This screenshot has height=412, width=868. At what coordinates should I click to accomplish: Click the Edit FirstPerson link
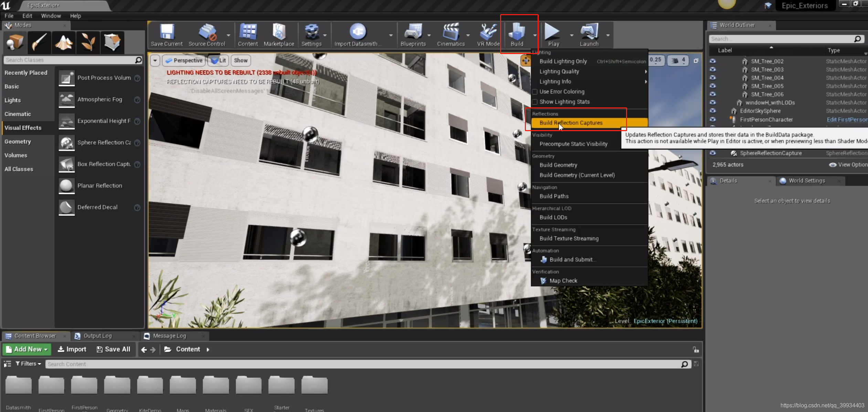(847, 120)
